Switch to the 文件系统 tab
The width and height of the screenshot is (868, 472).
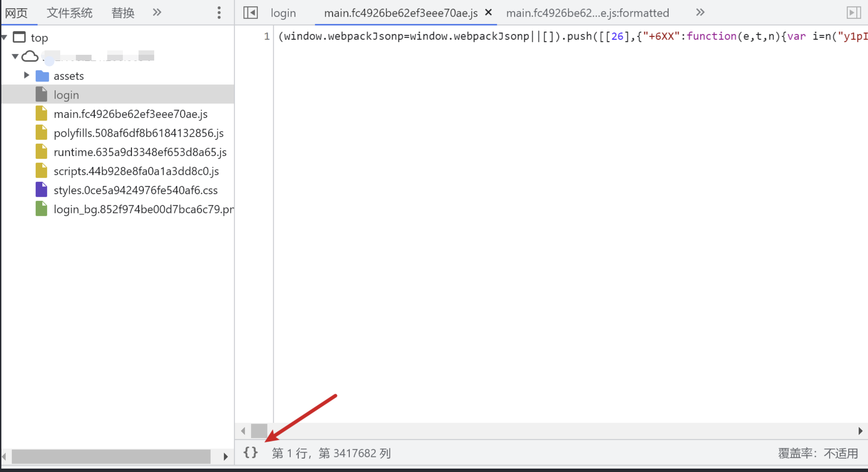[x=69, y=13]
